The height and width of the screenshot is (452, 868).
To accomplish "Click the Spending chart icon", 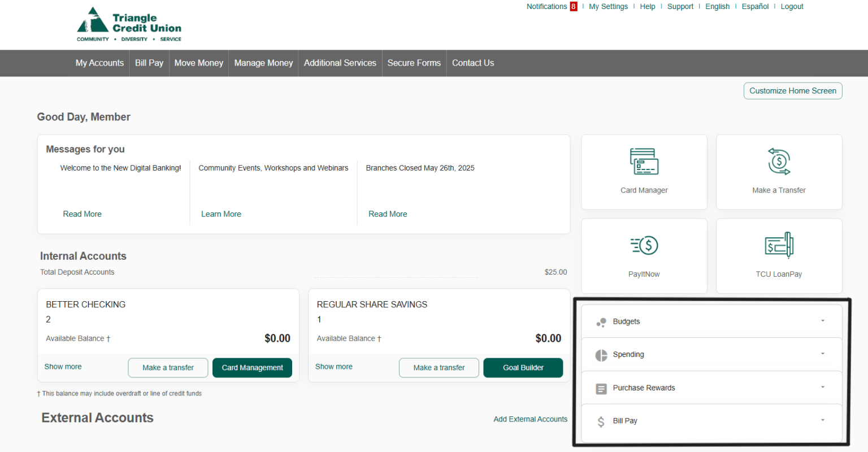I will [x=601, y=354].
